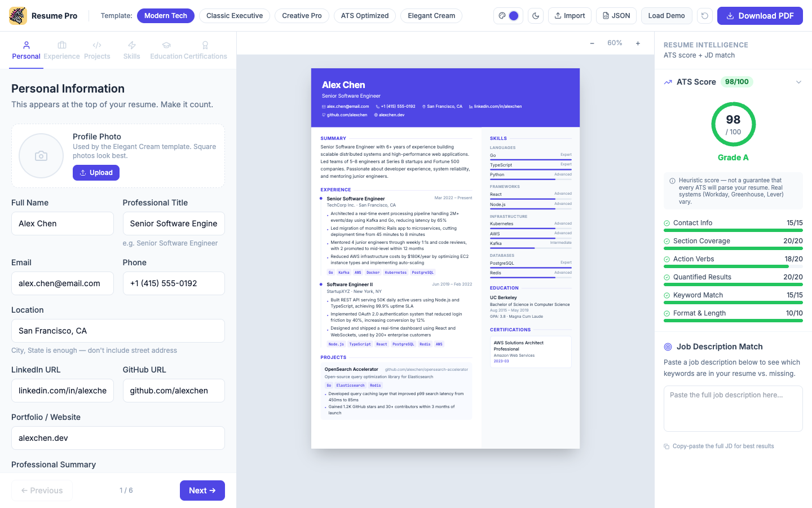Click the reset circular arrow icon
The image size is (812, 508).
[705, 16]
